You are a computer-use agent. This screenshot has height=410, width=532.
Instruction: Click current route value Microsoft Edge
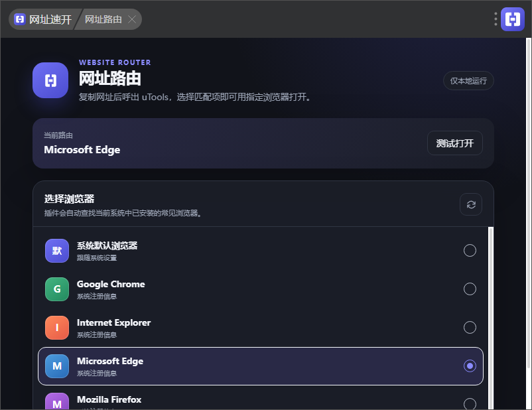[82, 150]
